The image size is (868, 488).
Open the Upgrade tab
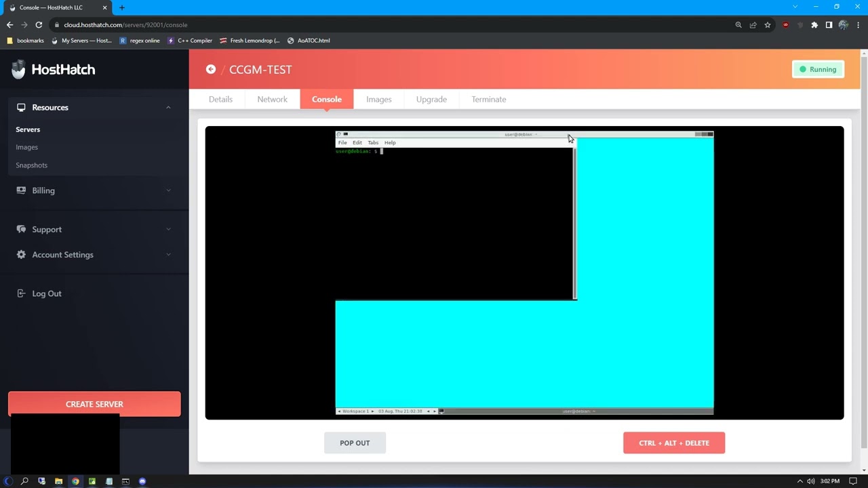pyautogui.click(x=431, y=99)
